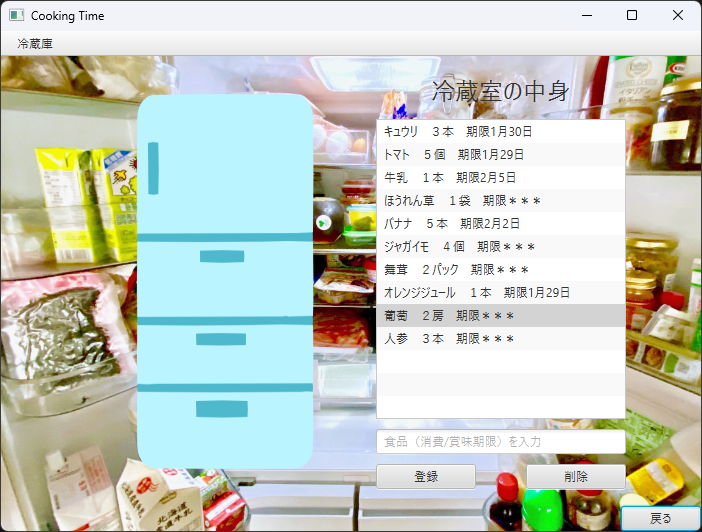Pick the ほうれん草 1袋 list row
The image size is (702, 532).
point(500,201)
